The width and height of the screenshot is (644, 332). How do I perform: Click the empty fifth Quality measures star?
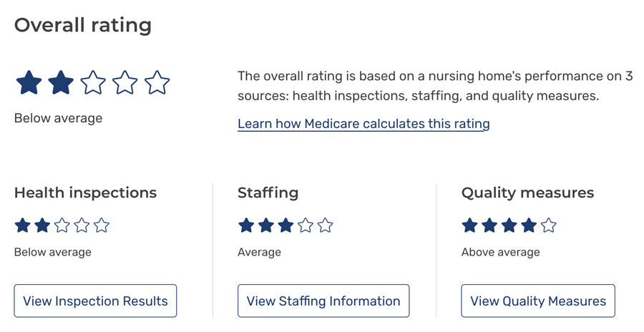tap(548, 225)
